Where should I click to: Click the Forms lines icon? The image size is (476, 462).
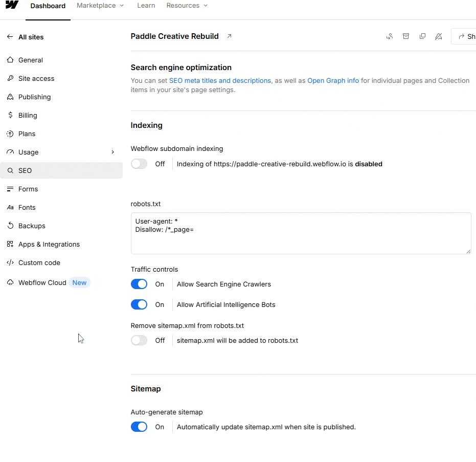[10, 189]
